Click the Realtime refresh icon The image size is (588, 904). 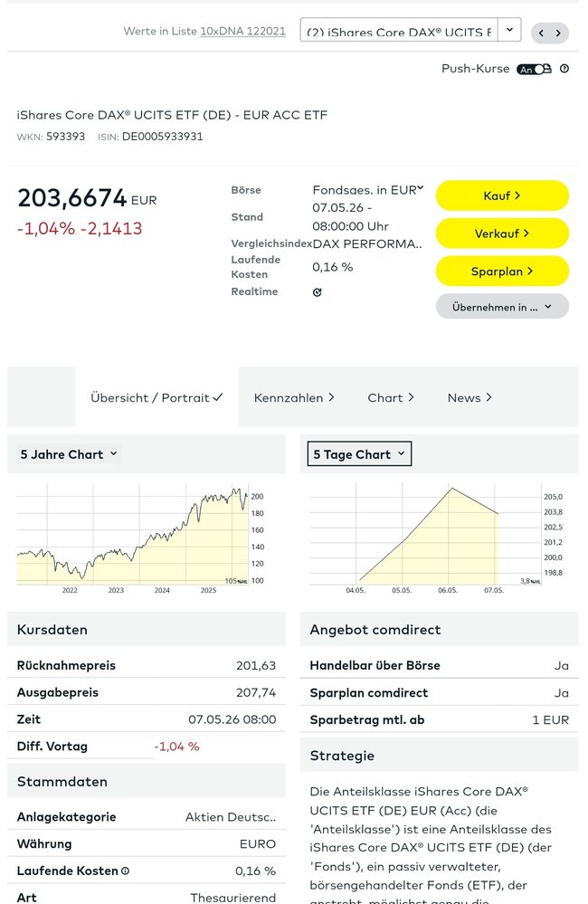click(x=317, y=292)
